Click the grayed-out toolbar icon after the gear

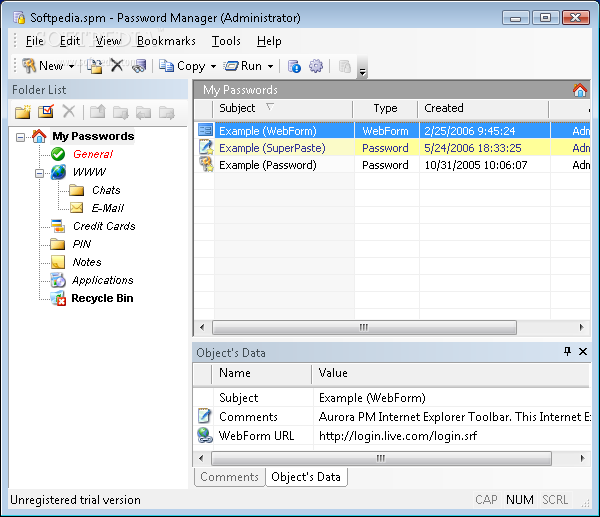(x=345, y=66)
